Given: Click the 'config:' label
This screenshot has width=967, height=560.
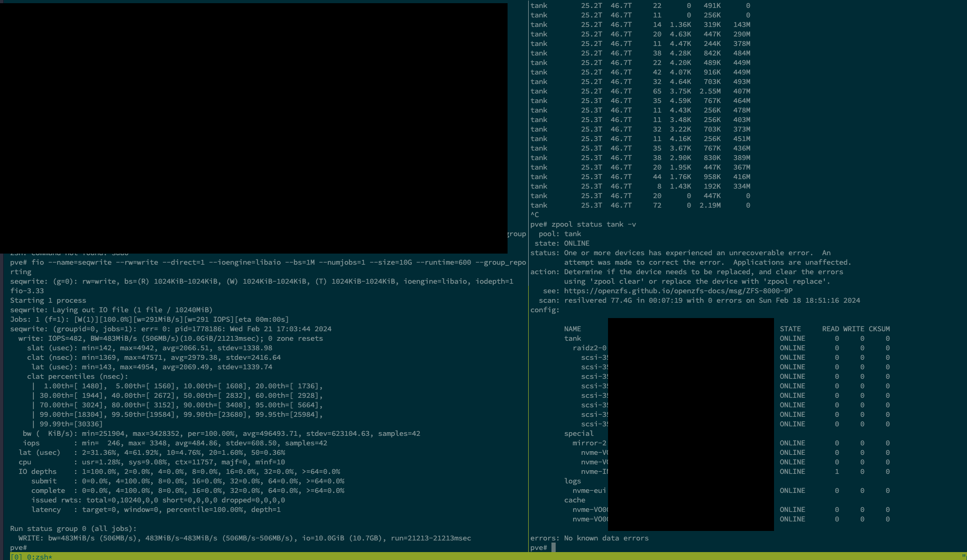Looking at the screenshot, I should pyautogui.click(x=545, y=310).
